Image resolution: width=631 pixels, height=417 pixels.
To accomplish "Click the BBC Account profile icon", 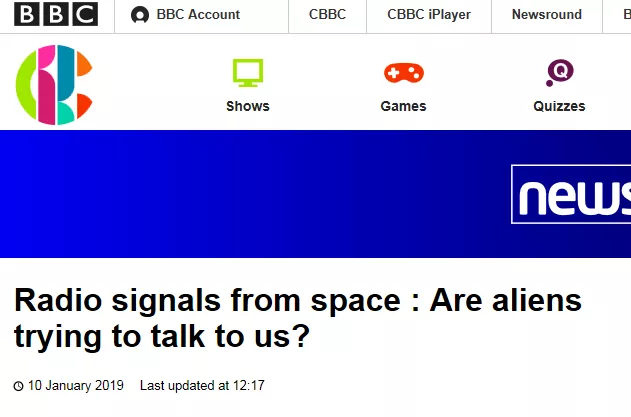I will (140, 15).
